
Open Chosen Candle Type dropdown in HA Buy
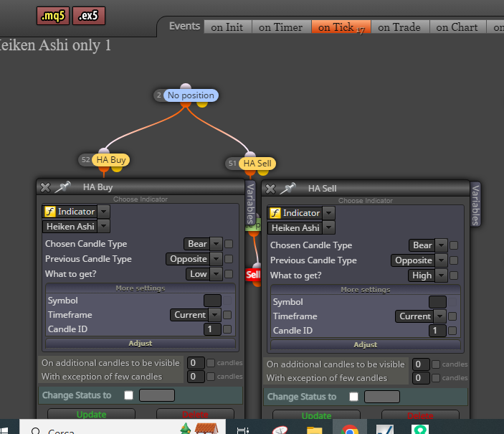[x=216, y=244]
